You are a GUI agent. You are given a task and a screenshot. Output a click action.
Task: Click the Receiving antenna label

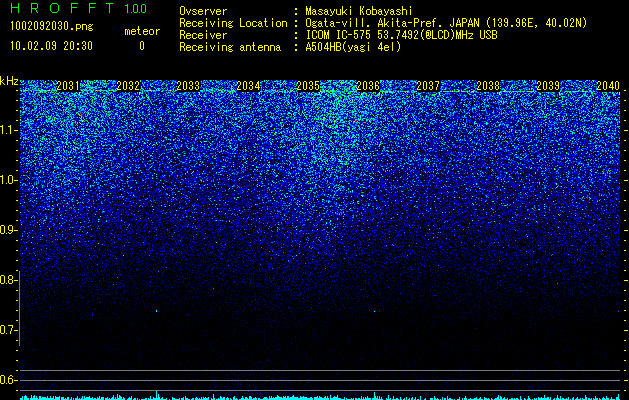point(230,47)
